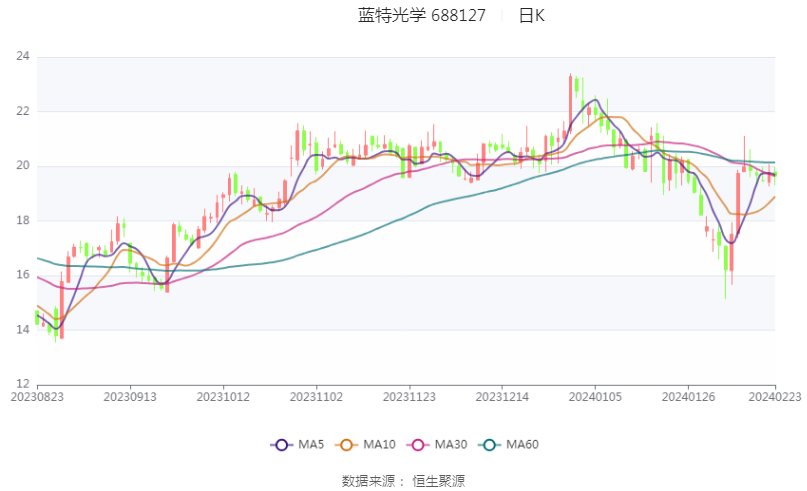Click the 20230823 date axis label
This screenshot has width=807, height=491.
[x=37, y=397]
